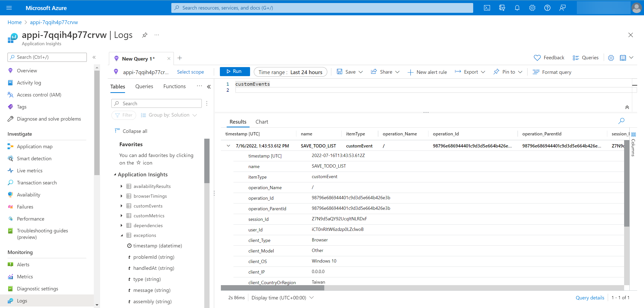Viewport: 644px width, 308px height.
Task: Open the Columns side panel
Action: (633, 144)
